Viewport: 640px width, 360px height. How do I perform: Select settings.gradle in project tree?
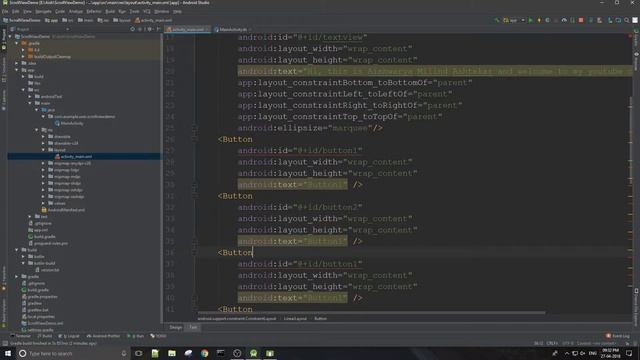40,330
